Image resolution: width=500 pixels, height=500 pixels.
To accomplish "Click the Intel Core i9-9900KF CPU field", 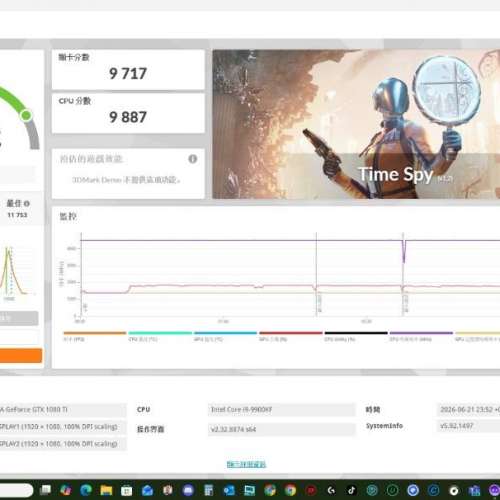I will click(x=282, y=410).
